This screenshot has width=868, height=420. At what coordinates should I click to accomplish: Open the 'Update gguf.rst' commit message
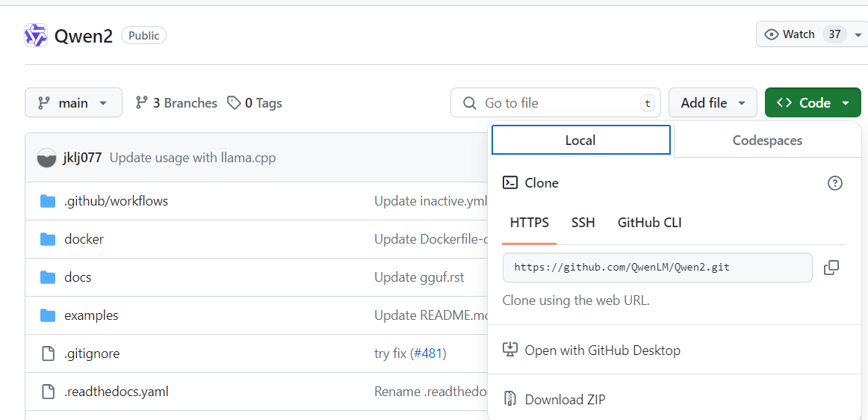coord(419,277)
